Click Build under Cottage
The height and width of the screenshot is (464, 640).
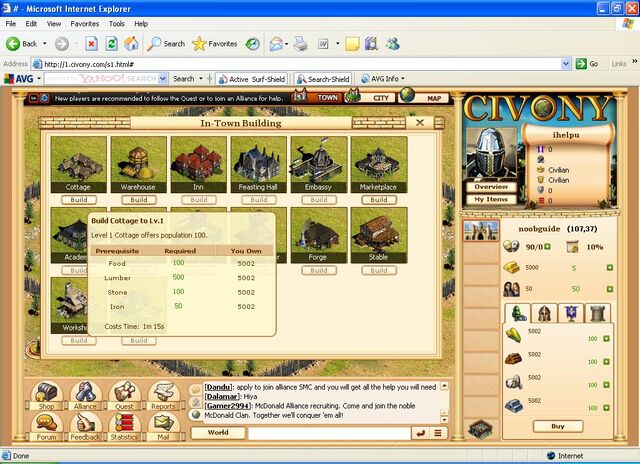(79, 200)
